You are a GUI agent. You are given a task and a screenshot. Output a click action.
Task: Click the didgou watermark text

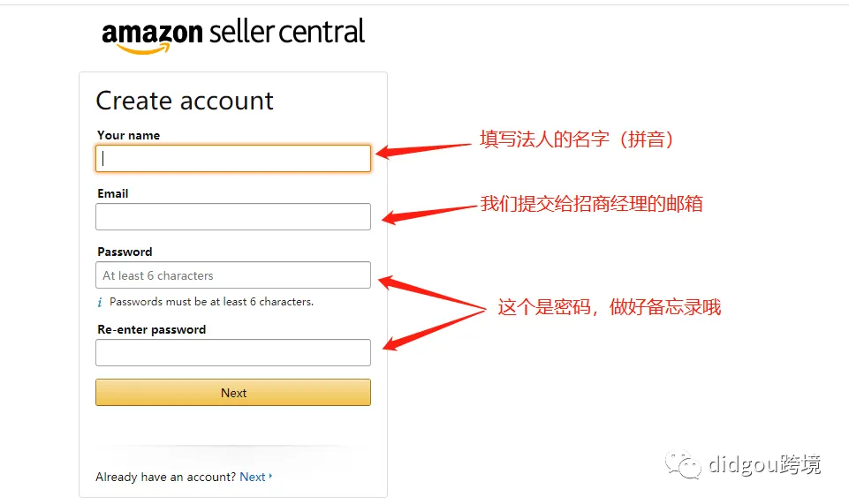tap(764, 464)
